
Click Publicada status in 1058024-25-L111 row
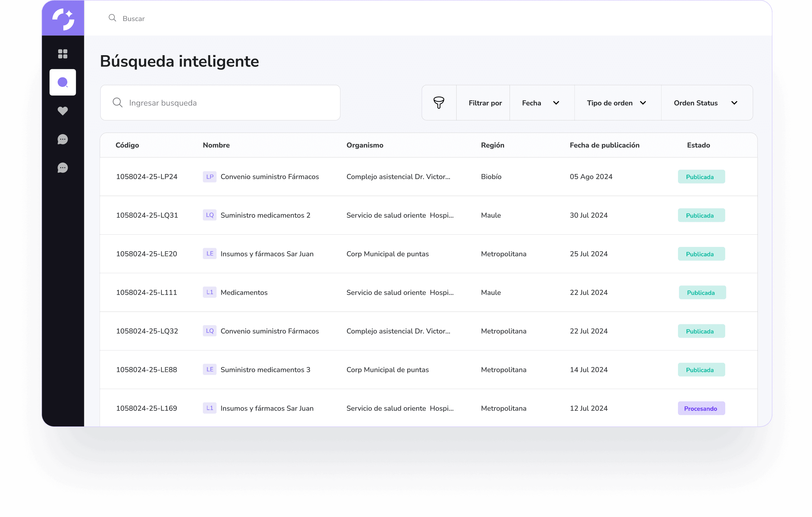pos(702,292)
